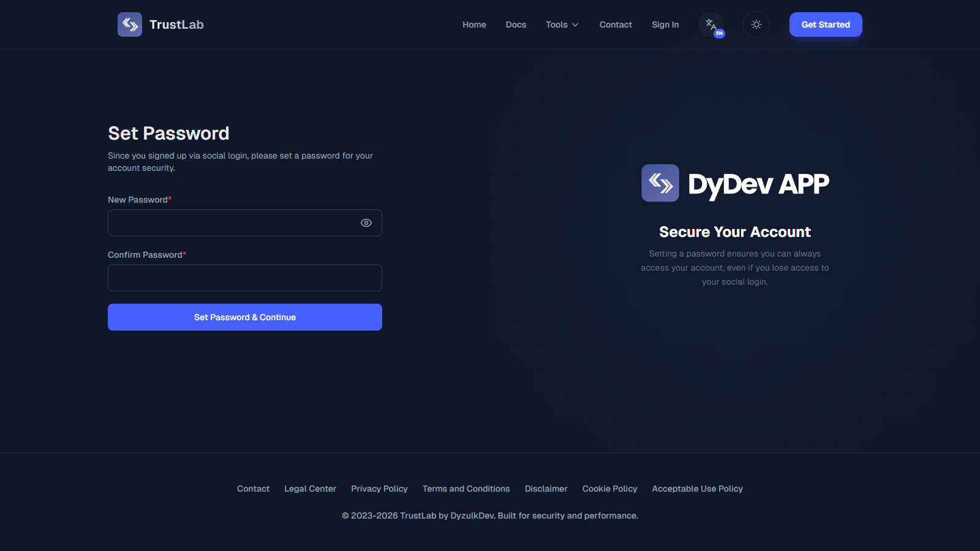This screenshot has width=980, height=551.
Task: Open the Sign In page
Action: coord(665,24)
